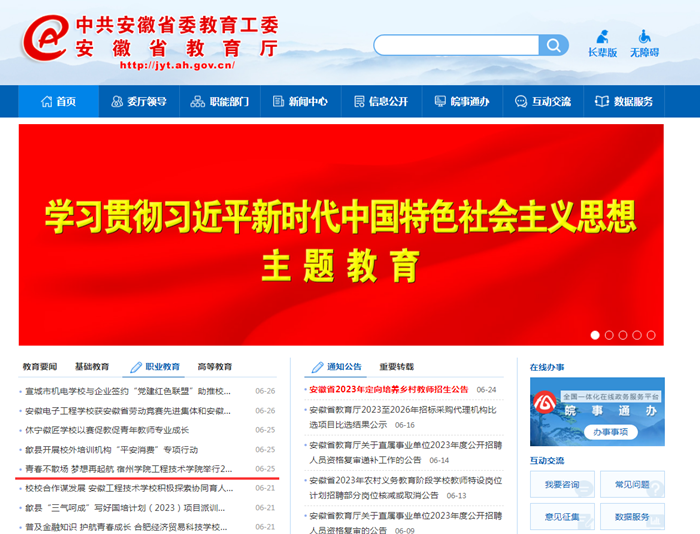The image size is (700, 534).
Task: Open 信息公开 navigation item
Action: pos(380,101)
